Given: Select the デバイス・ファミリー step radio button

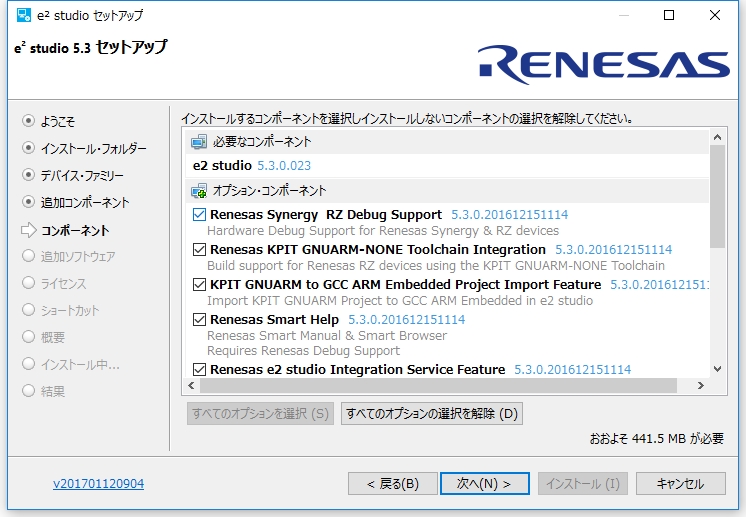Looking at the screenshot, I should point(29,175).
